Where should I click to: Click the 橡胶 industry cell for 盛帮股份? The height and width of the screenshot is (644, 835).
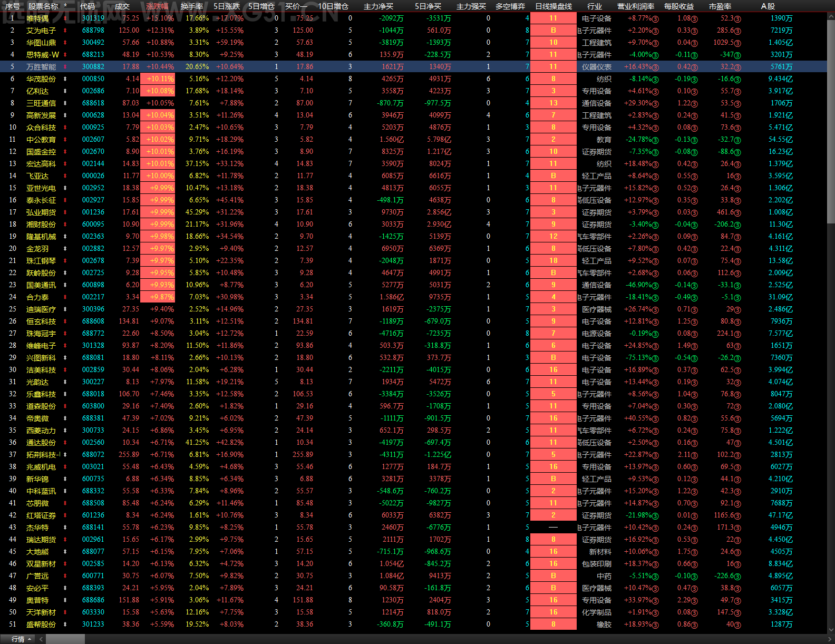[x=604, y=625]
